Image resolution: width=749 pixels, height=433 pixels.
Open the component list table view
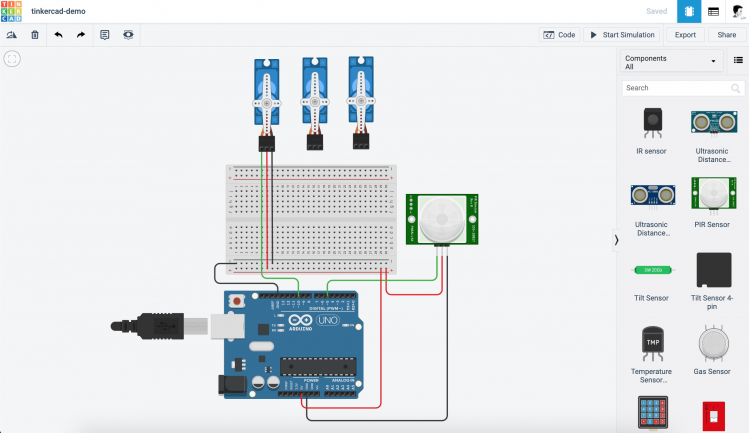tap(713, 11)
